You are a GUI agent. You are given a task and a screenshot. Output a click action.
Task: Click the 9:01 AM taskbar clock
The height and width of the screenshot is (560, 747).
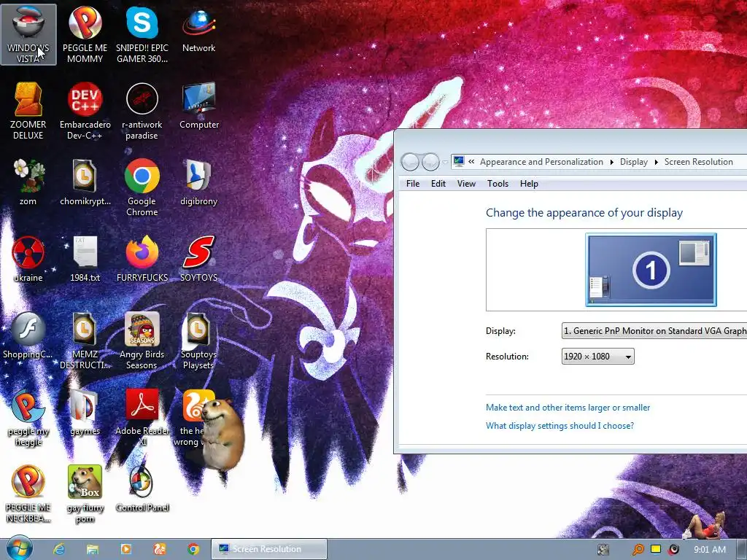click(x=710, y=550)
